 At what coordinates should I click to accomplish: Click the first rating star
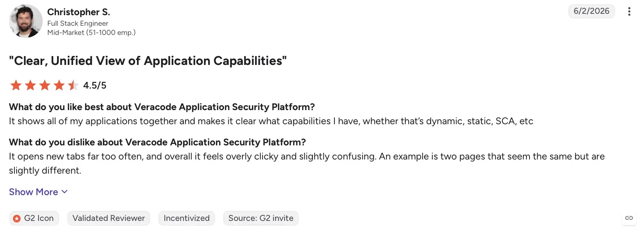click(16, 85)
